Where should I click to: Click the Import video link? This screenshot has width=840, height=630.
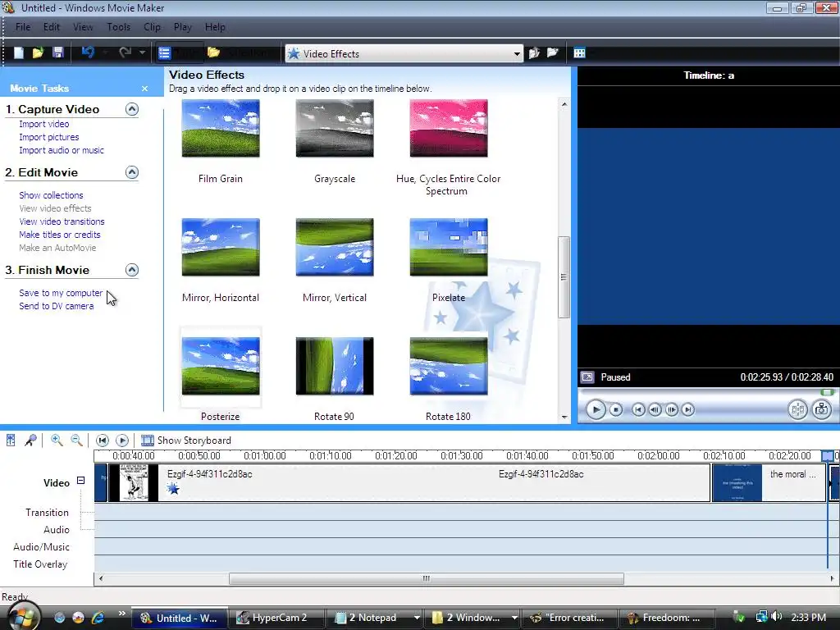pos(44,124)
